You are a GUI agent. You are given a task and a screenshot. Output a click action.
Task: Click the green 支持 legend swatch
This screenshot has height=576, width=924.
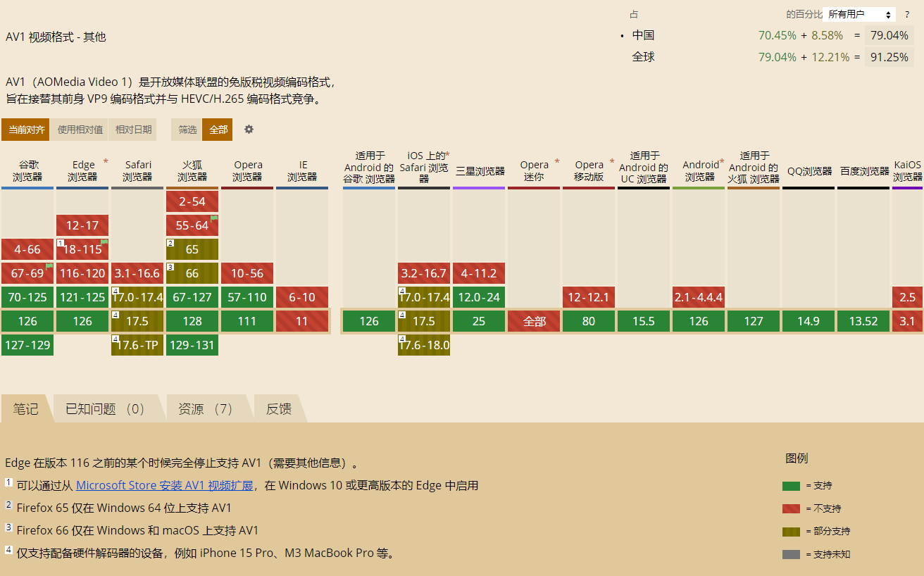[791, 486]
